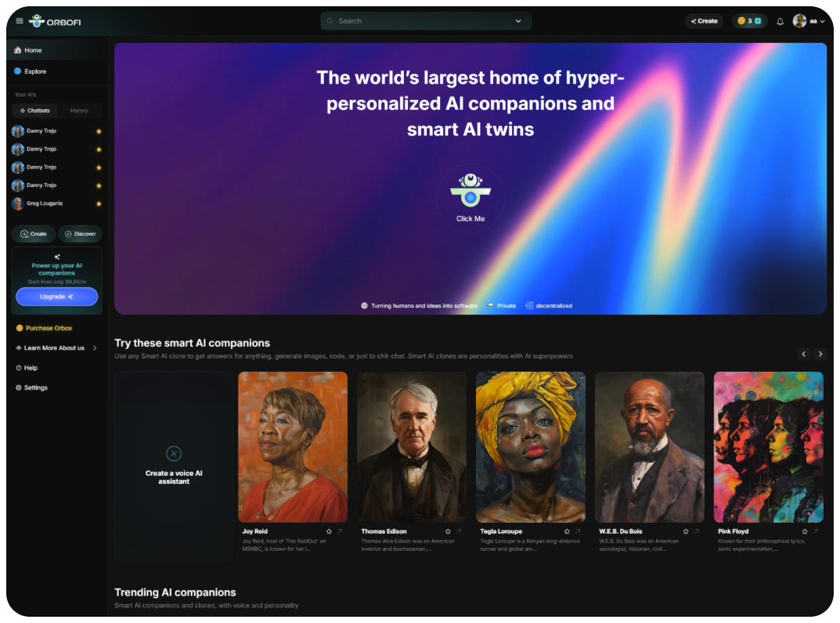The image size is (840, 623).
Task: Click the plus-circle icon on voice AI assistant card
Action: [x=174, y=454]
